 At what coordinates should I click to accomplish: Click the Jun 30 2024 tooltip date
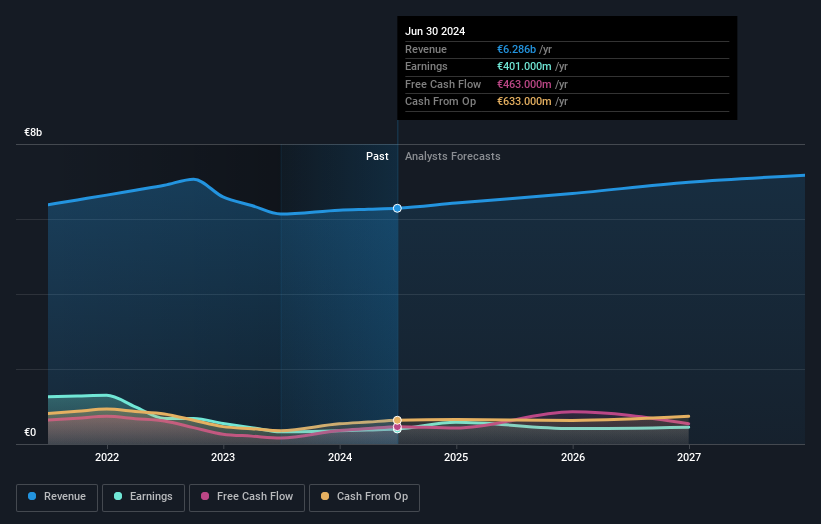click(x=435, y=31)
